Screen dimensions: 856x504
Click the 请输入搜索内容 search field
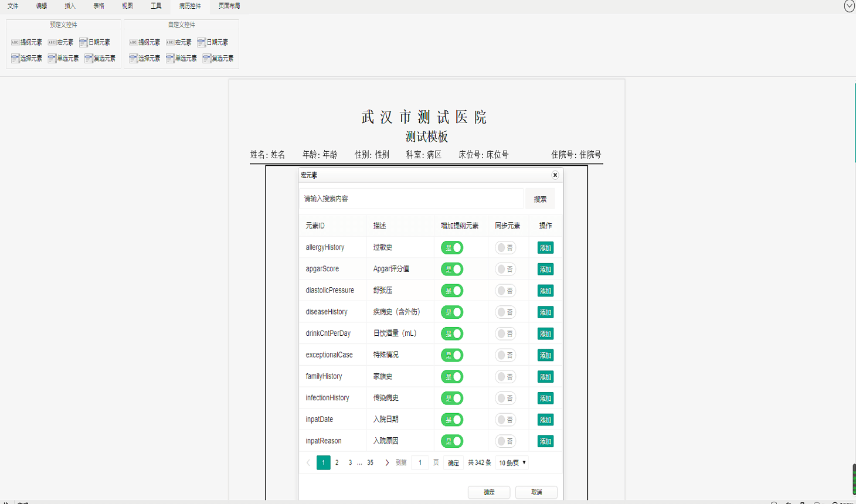[410, 199]
